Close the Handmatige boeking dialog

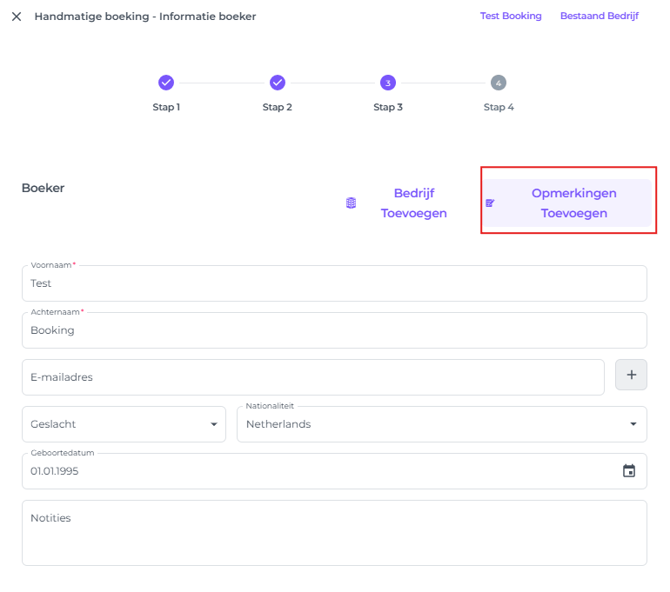[x=16, y=17]
